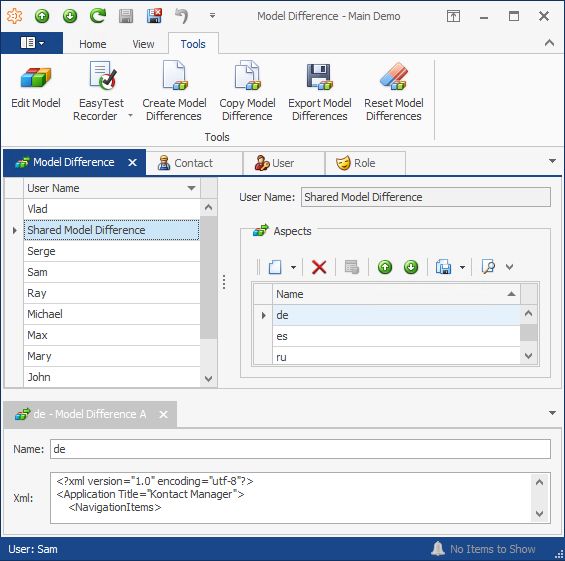
Task: Switch to the Contact tab
Action: click(194, 163)
